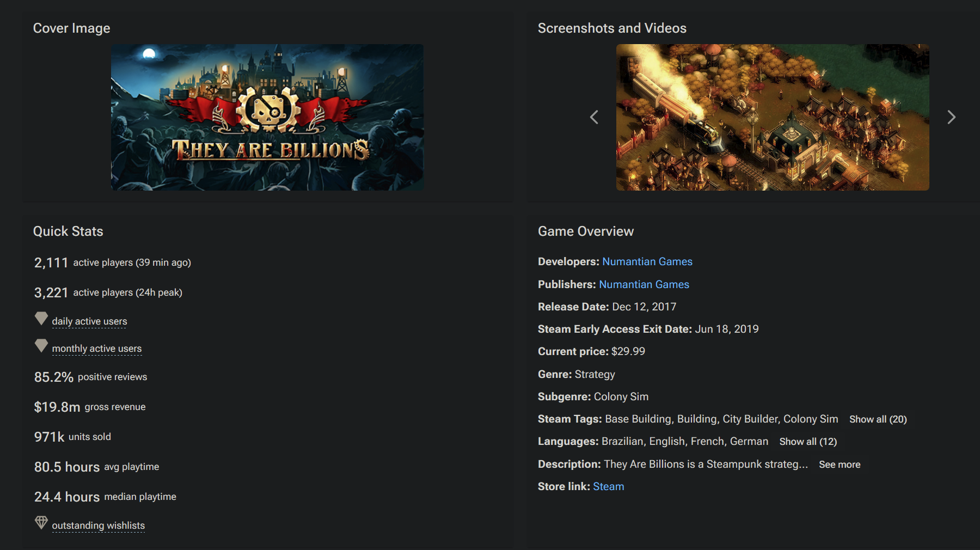Image resolution: width=980 pixels, height=550 pixels.
Task: Click the daily active users link
Action: click(x=90, y=321)
